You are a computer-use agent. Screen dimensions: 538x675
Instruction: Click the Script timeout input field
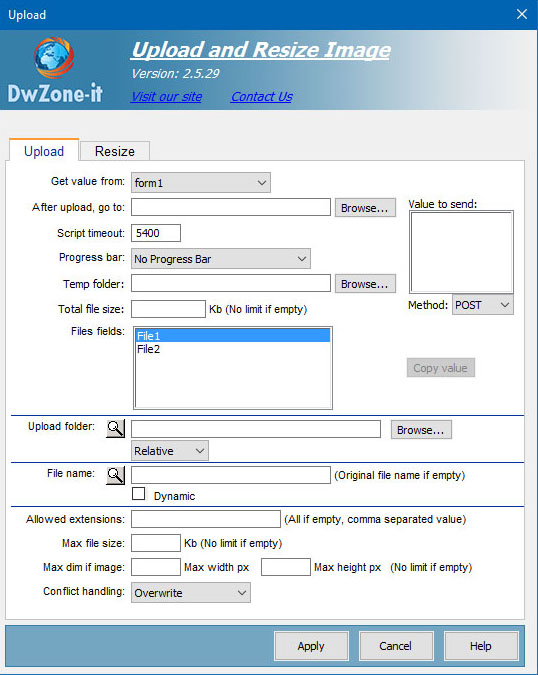tap(156, 233)
